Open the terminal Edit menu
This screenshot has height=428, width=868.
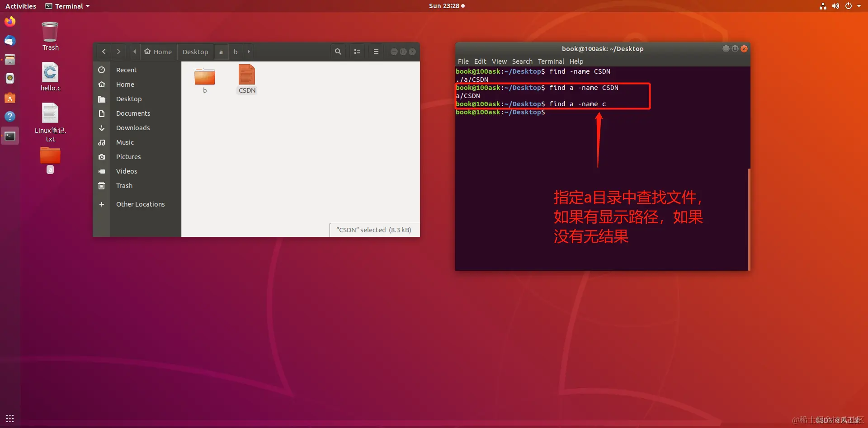pos(480,61)
